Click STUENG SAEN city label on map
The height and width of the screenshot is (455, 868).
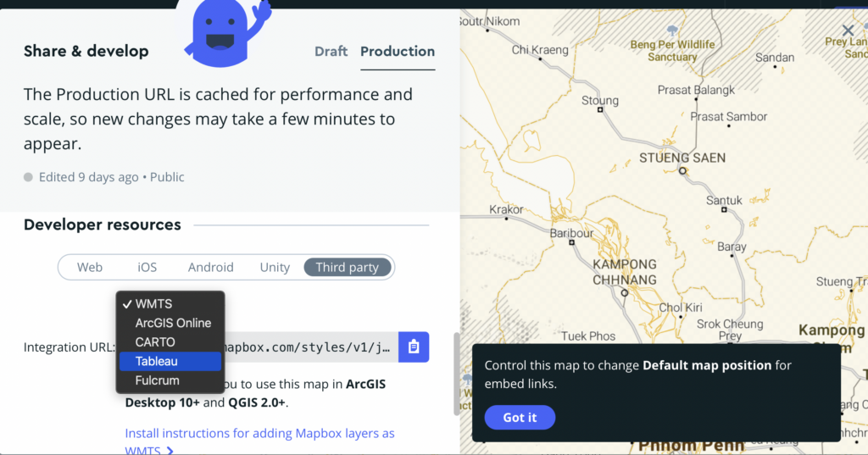pos(682,158)
